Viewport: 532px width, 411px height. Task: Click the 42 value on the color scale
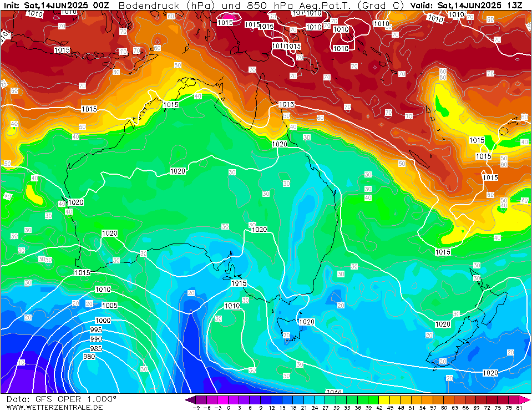tap(379, 408)
